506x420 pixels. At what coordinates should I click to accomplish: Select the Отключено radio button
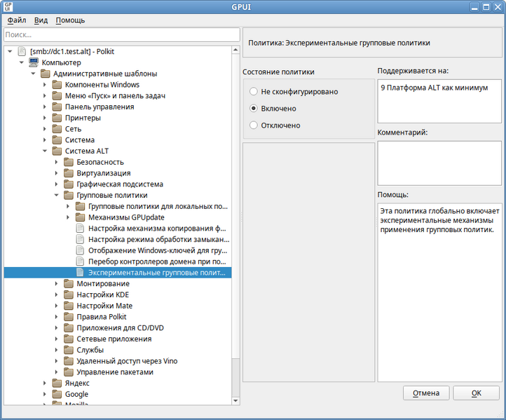tap(254, 126)
